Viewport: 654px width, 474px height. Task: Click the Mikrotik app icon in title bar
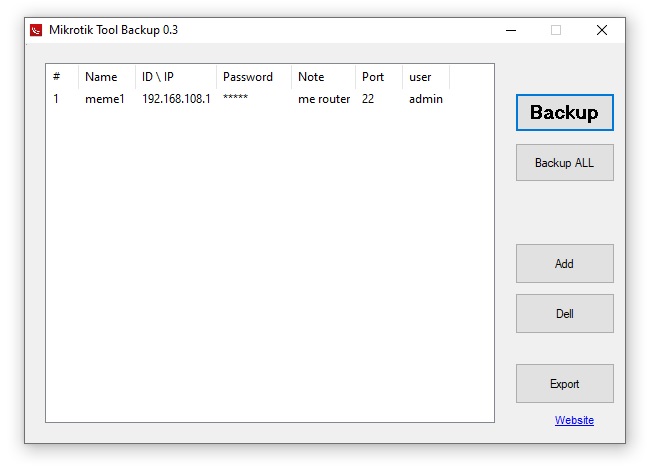[x=36, y=30]
